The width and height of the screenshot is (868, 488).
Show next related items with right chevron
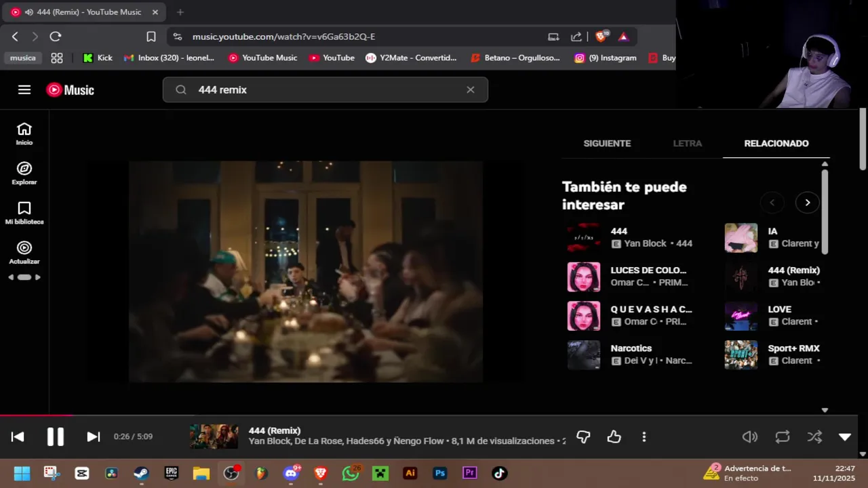(x=808, y=202)
